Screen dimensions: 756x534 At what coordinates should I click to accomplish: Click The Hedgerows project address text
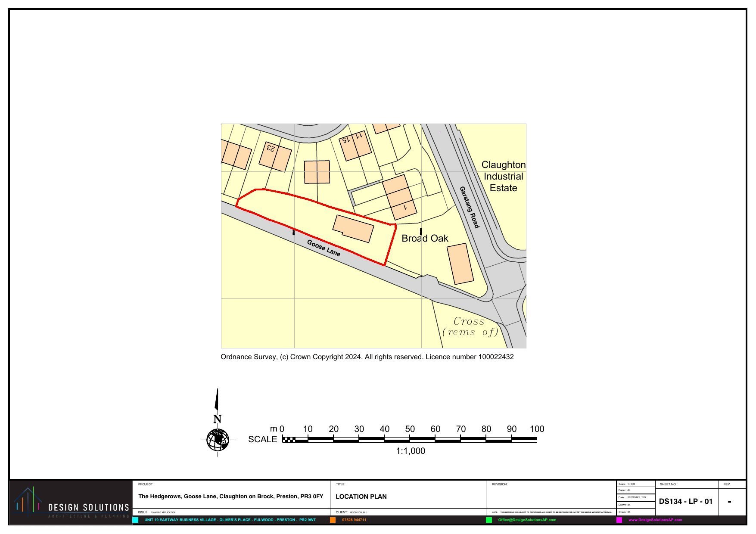230,497
